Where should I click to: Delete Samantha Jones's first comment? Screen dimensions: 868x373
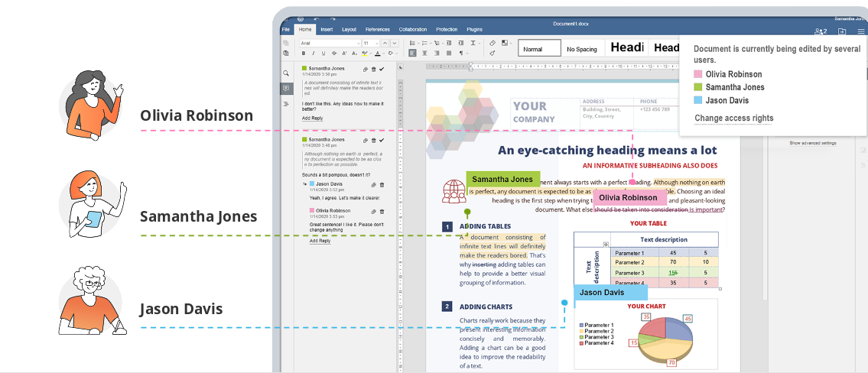372,68
